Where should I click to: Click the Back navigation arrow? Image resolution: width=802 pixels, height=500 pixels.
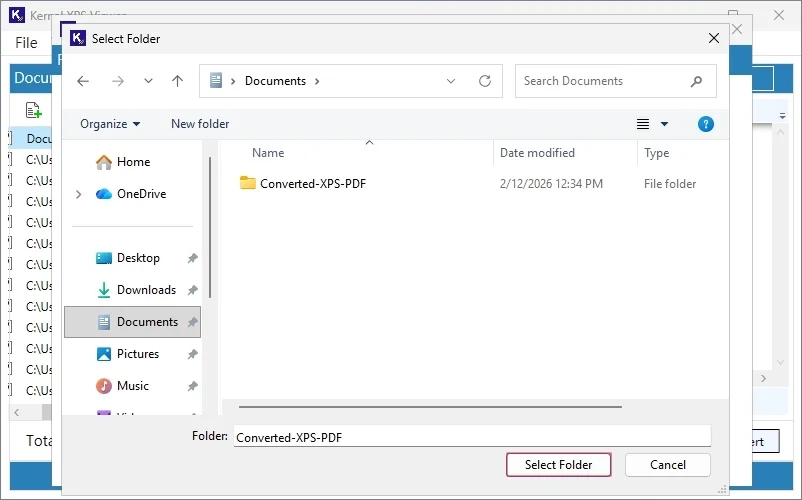83,81
